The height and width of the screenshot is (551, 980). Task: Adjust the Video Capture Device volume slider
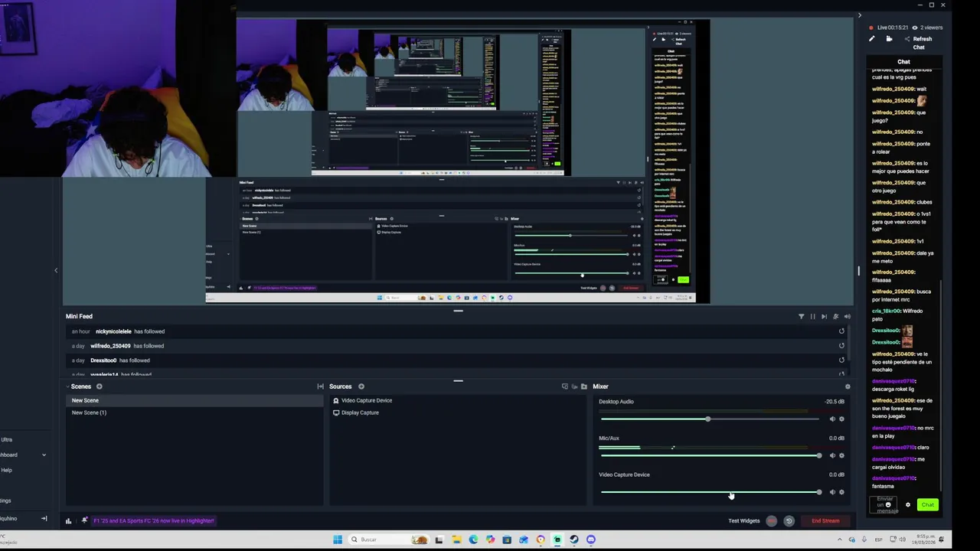point(710,493)
